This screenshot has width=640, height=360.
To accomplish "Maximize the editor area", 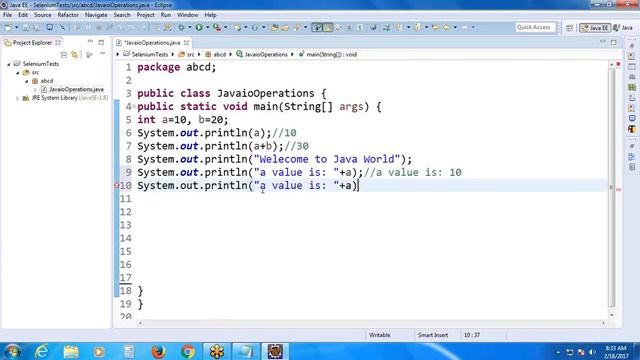I will (x=613, y=42).
